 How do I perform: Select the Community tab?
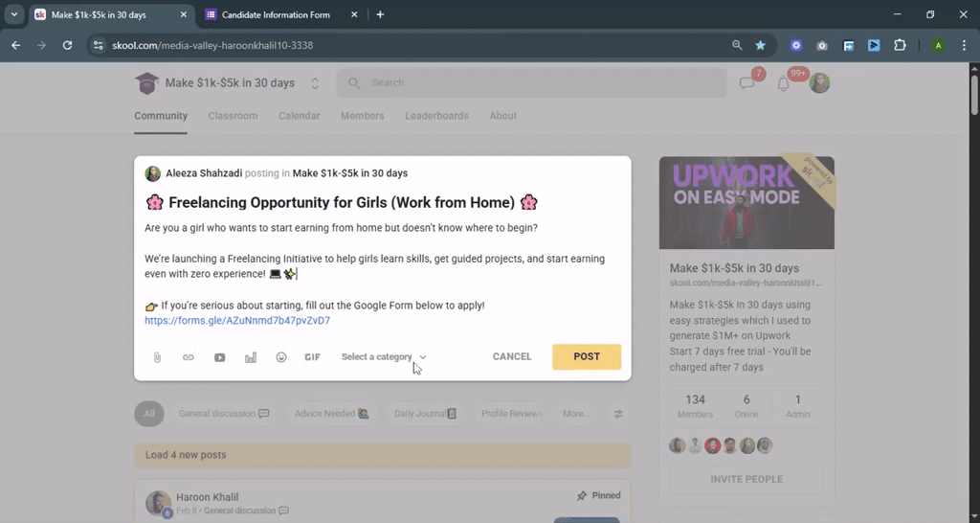coord(161,116)
